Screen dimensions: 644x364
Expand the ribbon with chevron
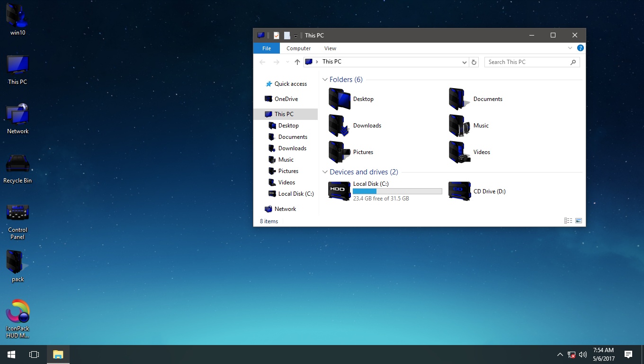[x=570, y=48]
